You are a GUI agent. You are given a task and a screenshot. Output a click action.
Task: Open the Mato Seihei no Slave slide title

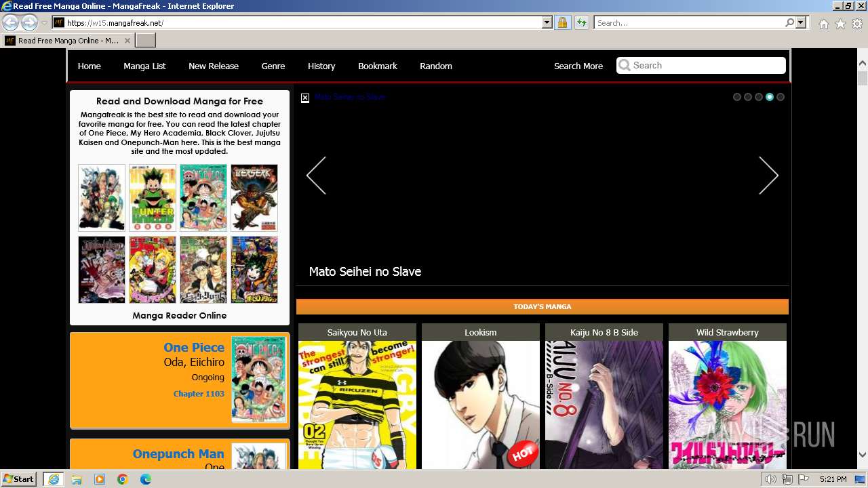(365, 271)
